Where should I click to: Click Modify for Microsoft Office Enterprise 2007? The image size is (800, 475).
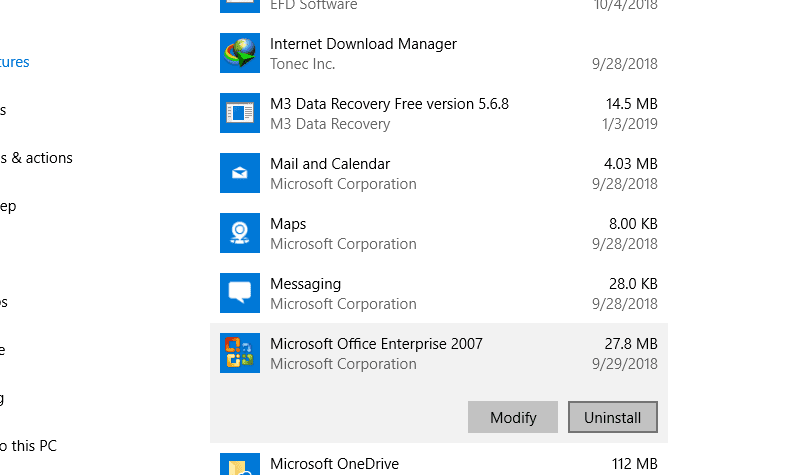coord(513,417)
